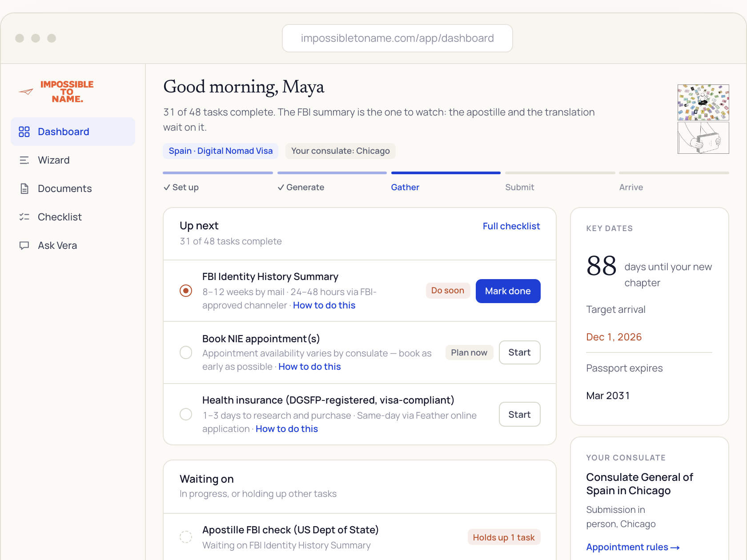Screen dimensions: 747x560
Task: Click the Generate progress step
Action: click(301, 188)
